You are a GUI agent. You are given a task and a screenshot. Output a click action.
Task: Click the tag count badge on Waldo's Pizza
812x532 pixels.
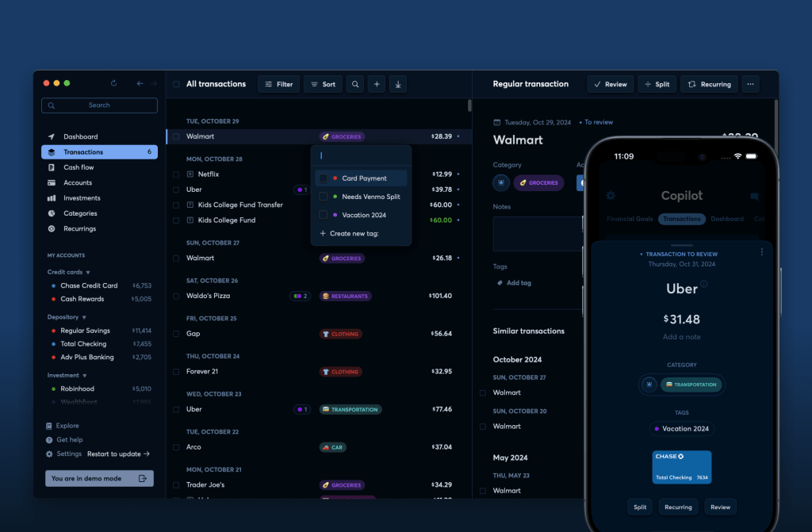click(x=301, y=297)
